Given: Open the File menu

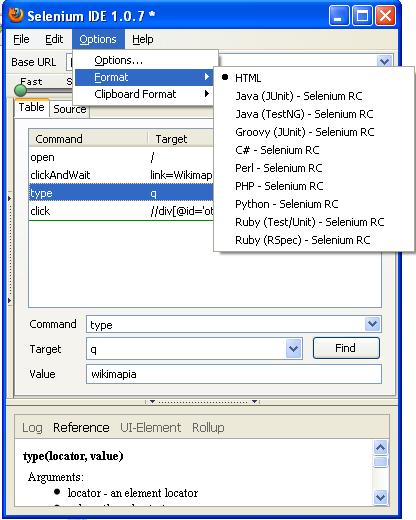Looking at the screenshot, I should [21, 39].
